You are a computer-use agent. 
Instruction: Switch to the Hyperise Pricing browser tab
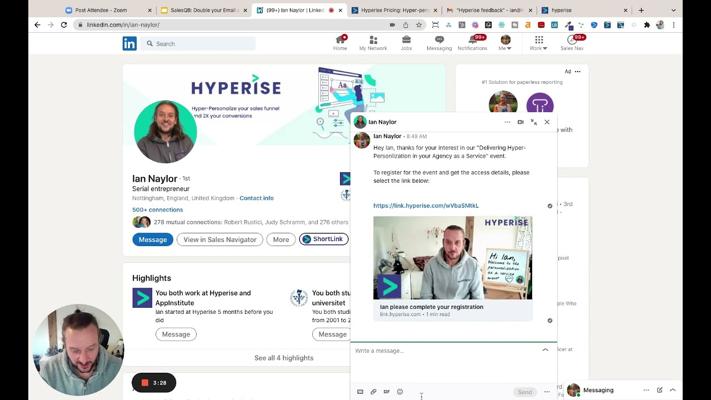391,10
